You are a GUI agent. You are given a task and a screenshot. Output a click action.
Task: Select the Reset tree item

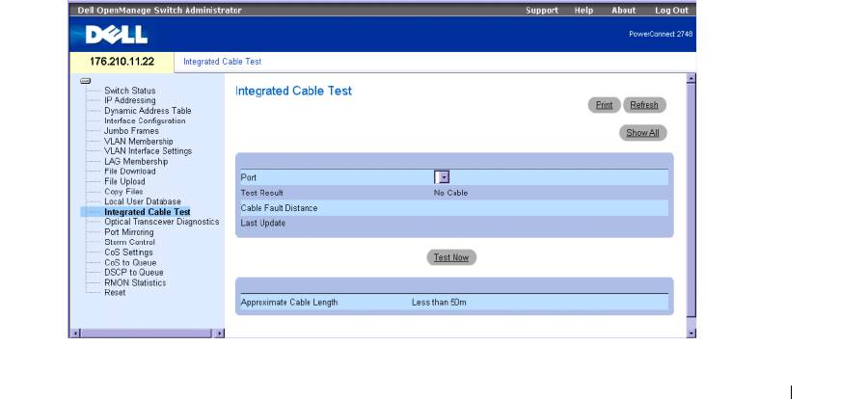115,292
